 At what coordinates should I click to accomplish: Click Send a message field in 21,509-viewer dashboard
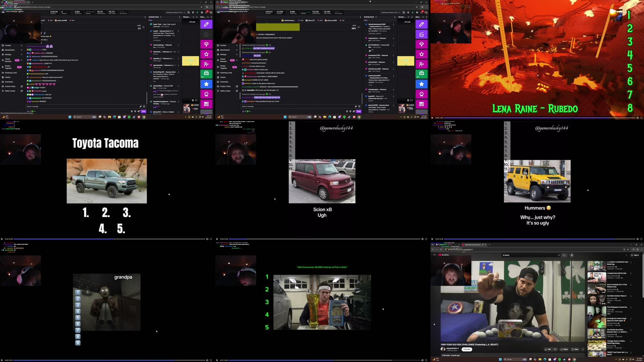pos(302,106)
